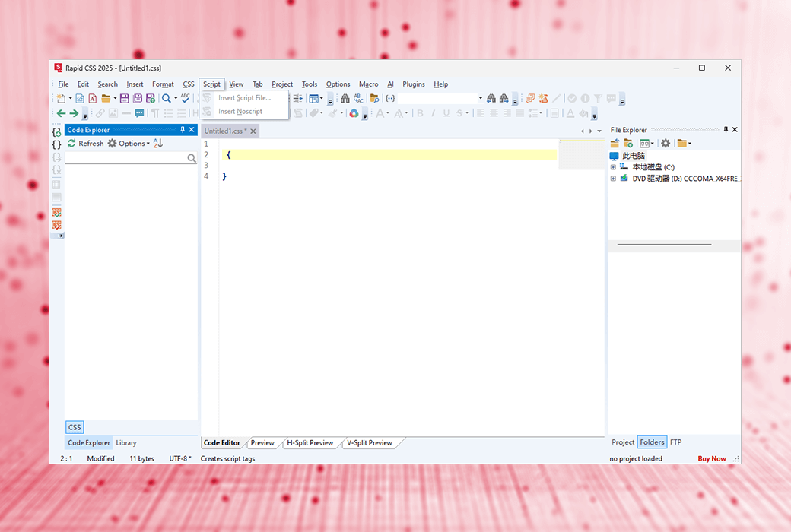
Task: Open the File menu
Action: coord(63,84)
